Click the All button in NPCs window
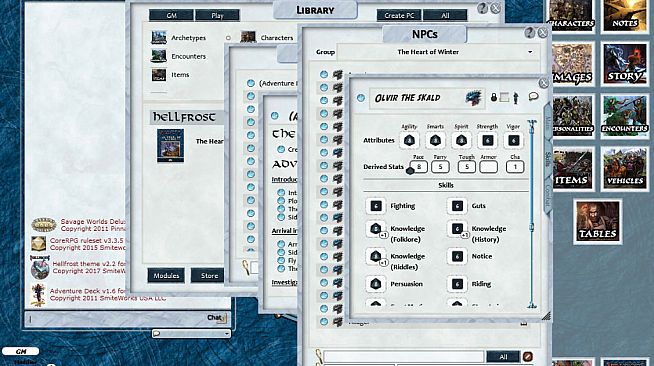This screenshot has width=654, height=366. [x=503, y=357]
